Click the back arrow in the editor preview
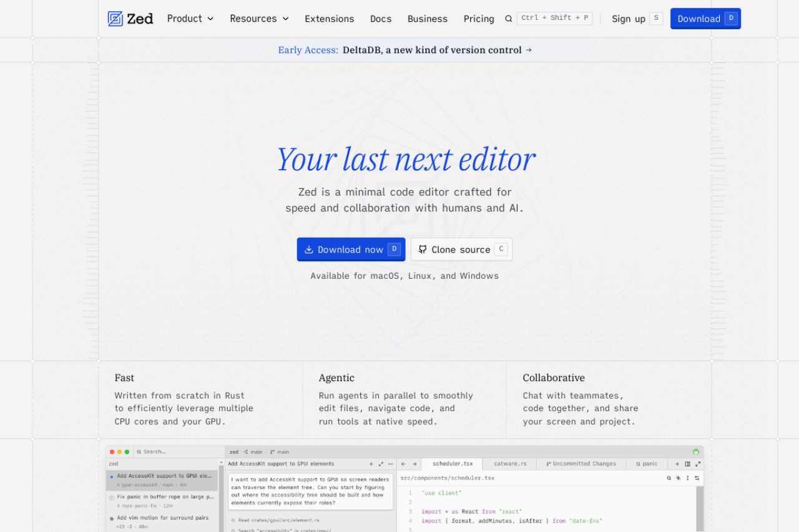The height and width of the screenshot is (532, 799). 403,464
